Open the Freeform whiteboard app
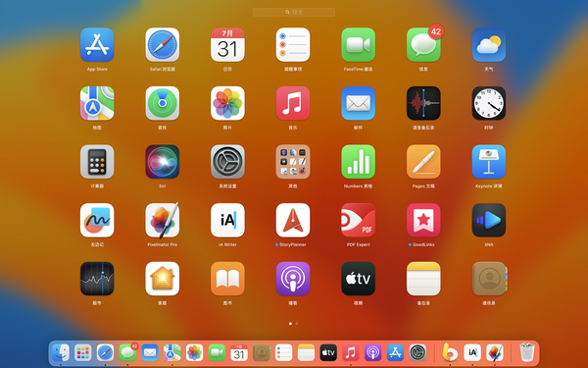This screenshot has height=368, width=588. tap(97, 221)
